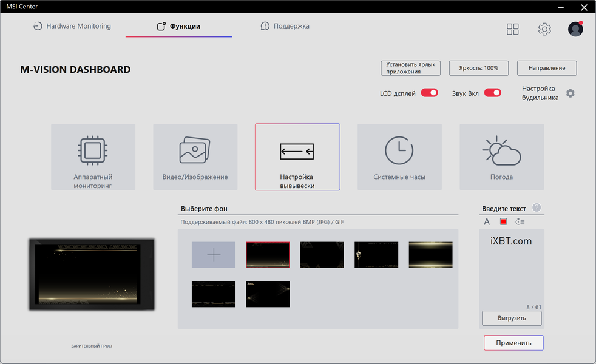Screen dimensions: 596x364
Task: Open the Системные часы clock tile
Action: [399, 157]
